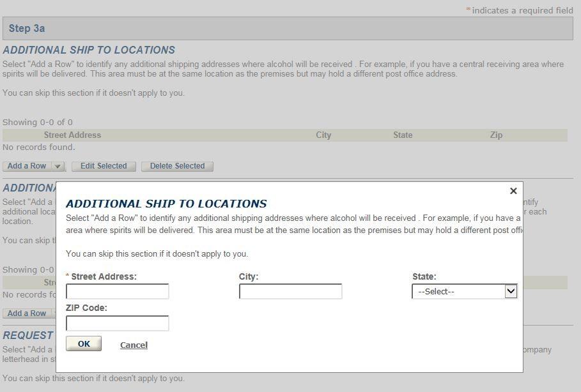
Task: Click the Step 3a section header
Action: pos(27,29)
